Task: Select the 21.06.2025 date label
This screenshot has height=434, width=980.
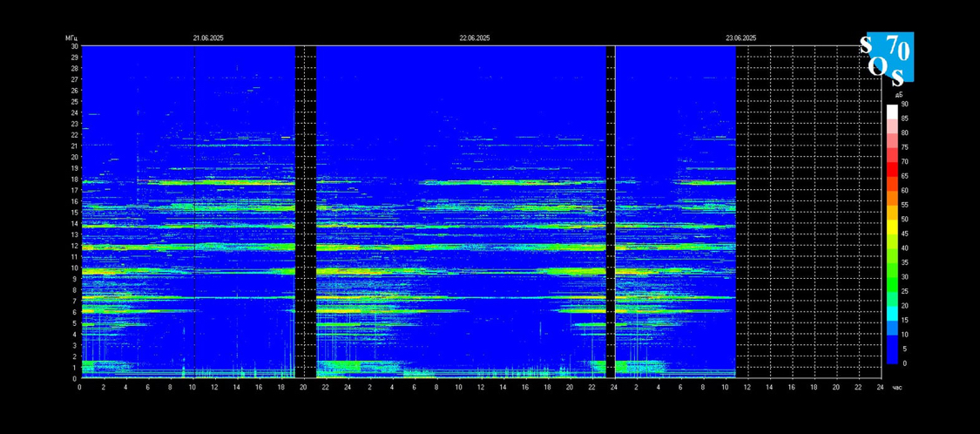Action: [x=208, y=38]
